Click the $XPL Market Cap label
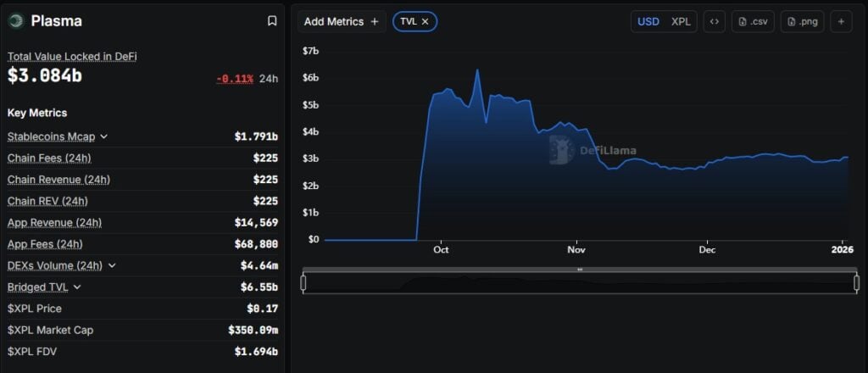Screen dimensions: 868x373 (x=50, y=331)
